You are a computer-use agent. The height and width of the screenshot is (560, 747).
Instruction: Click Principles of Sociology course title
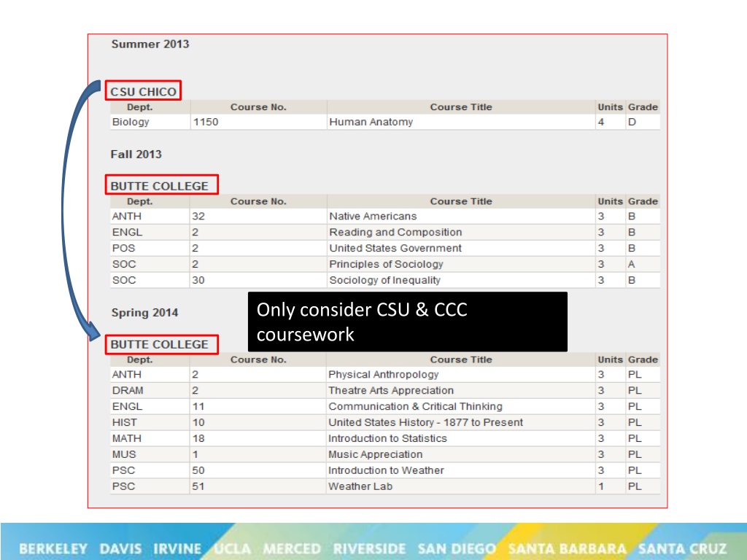(x=387, y=264)
